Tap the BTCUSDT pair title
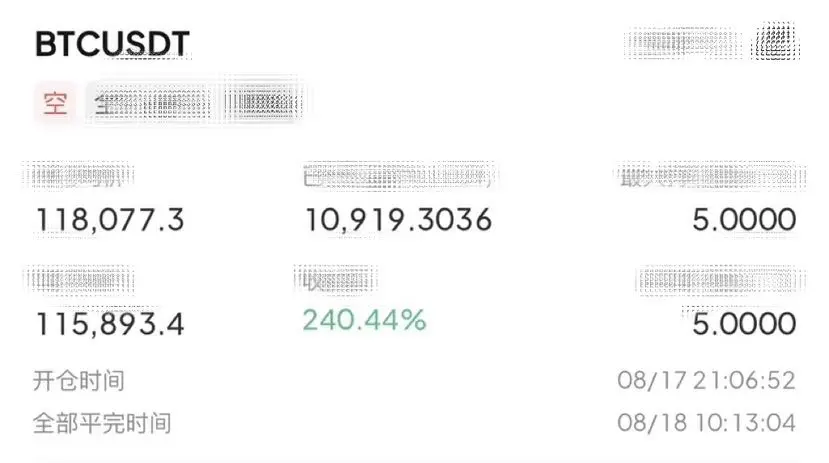 (x=112, y=44)
